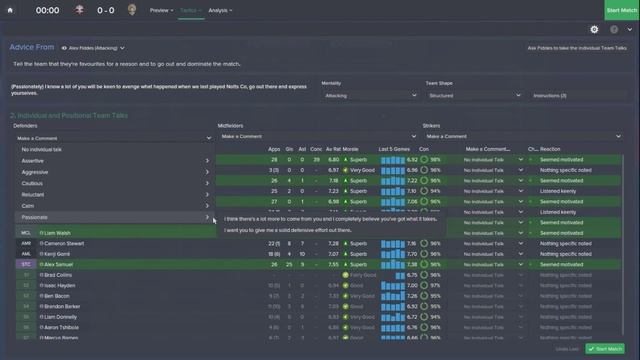
Task: Select the Passionate tone entry
Action: pyautogui.click(x=114, y=217)
